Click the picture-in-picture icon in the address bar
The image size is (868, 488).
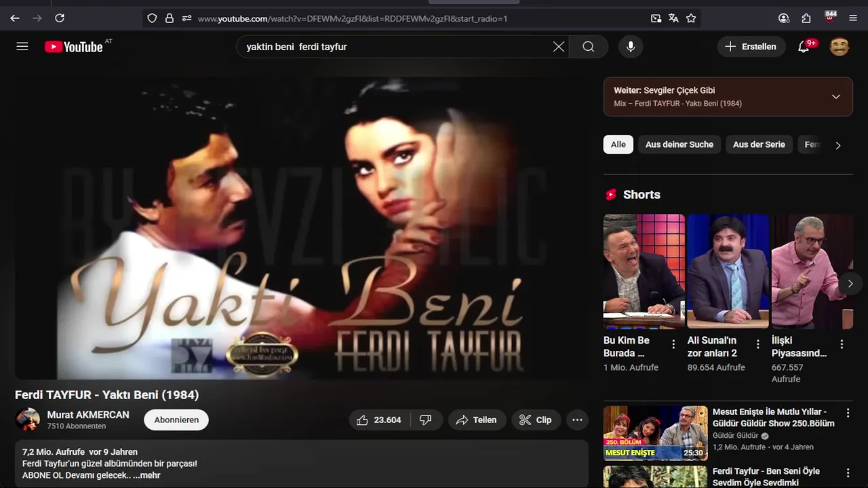tap(656, 18)
